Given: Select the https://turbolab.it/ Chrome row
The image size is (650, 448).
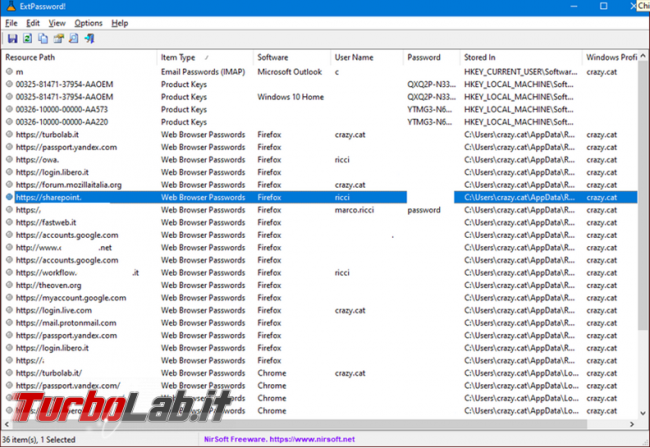Looking at the screenshot, I should (319, 373).
